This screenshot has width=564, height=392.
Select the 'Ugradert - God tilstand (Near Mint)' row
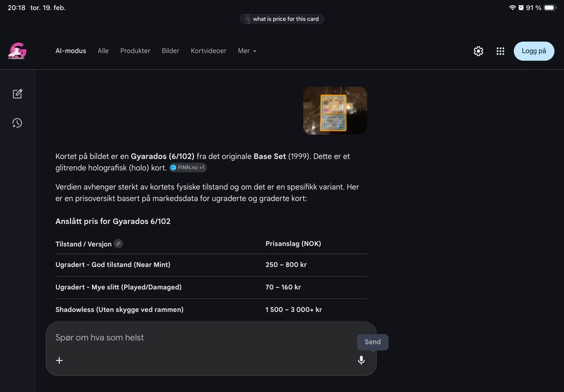[211, 265]
